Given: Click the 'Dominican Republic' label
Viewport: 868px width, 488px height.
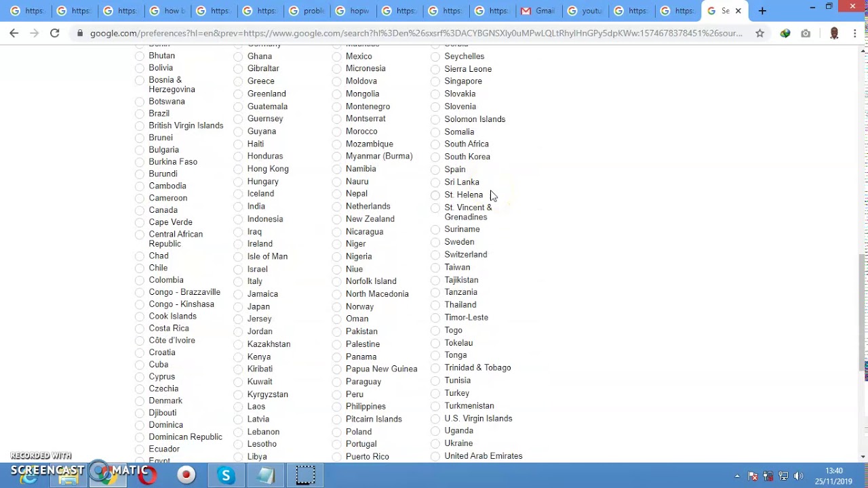Looking at the screenshot, I should (x=186, y=437).
